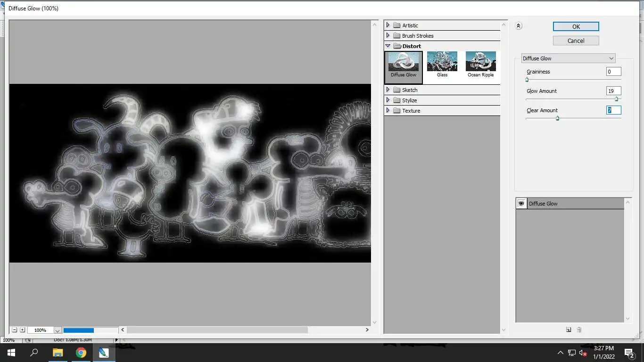This screenshot has width=644, height=362.
Task: Click the filter list scrollbar down arrow
Action: (504, 330)
